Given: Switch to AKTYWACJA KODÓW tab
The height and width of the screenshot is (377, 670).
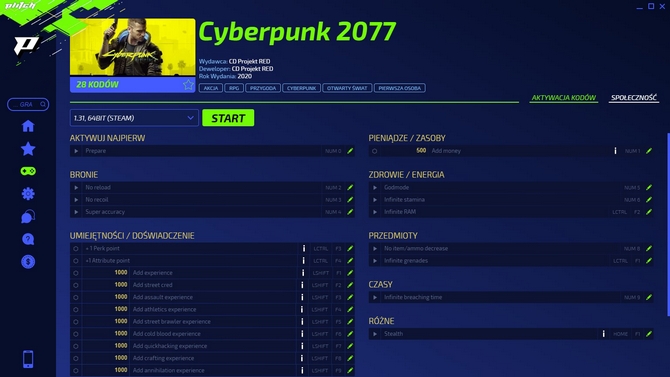Looking at the screenshot, I should (x=563, y=97).
